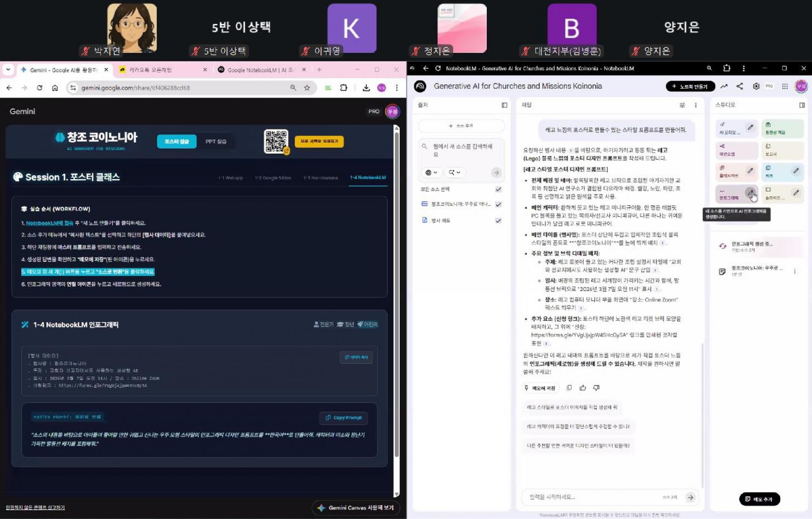Copy the chat response with copy icon
The height and width of the screenshot is (519, 812).
(569, 388)
